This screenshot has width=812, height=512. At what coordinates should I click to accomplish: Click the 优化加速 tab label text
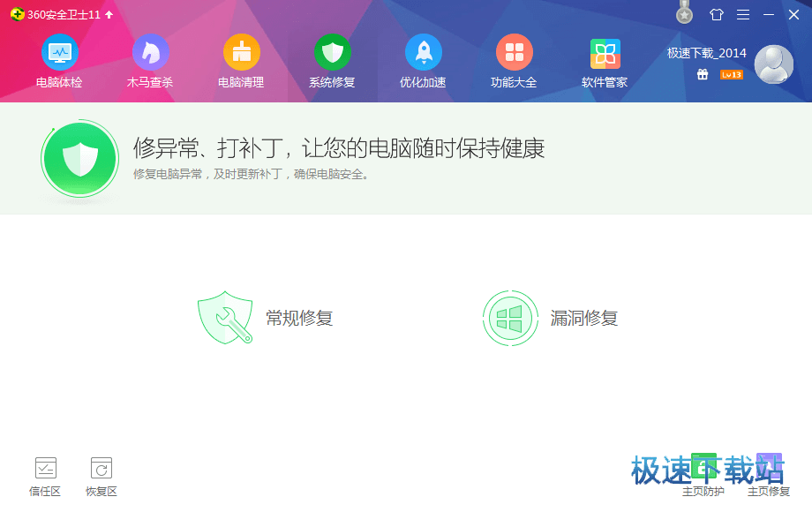(423, 82)
